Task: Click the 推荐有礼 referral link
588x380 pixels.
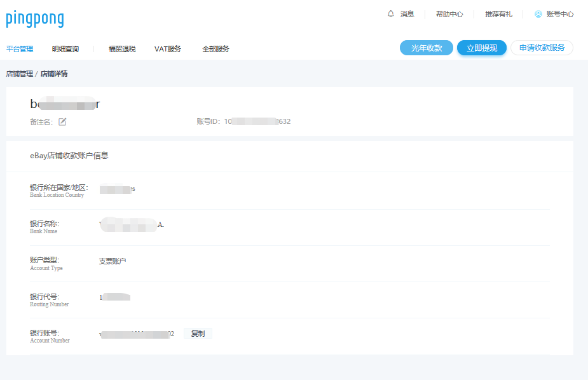Action: [498, 14]
